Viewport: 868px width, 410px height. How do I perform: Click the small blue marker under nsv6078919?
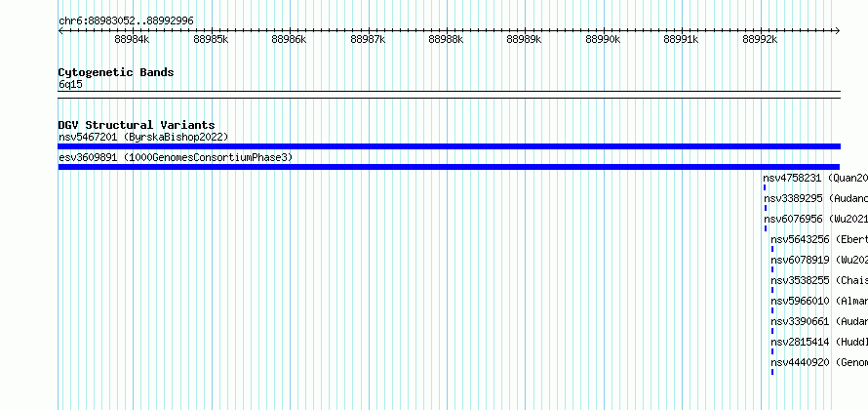772,269
